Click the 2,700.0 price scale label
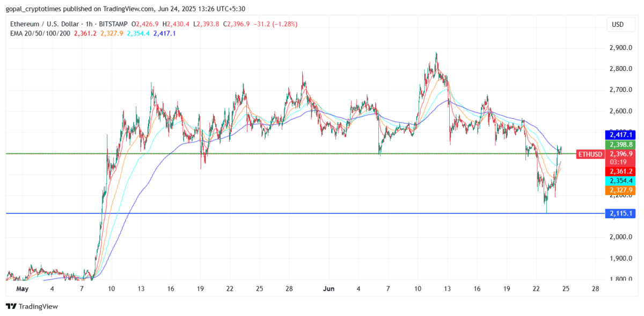Image resolution: width=644 pixels, height=316 pixels. [x=620, y=90]
